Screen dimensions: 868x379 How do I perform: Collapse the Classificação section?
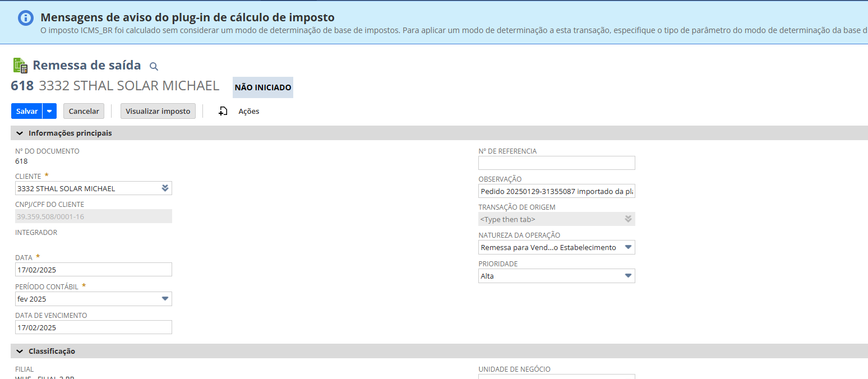[x=20, y=352]
